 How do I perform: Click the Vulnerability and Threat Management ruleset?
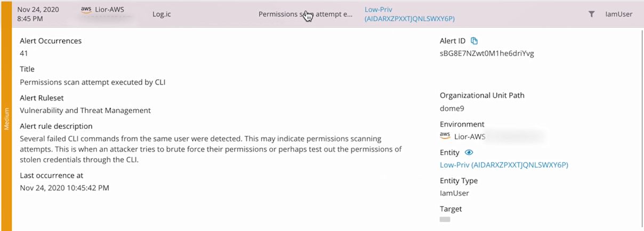pyautogui.click(x=85, y=111)
